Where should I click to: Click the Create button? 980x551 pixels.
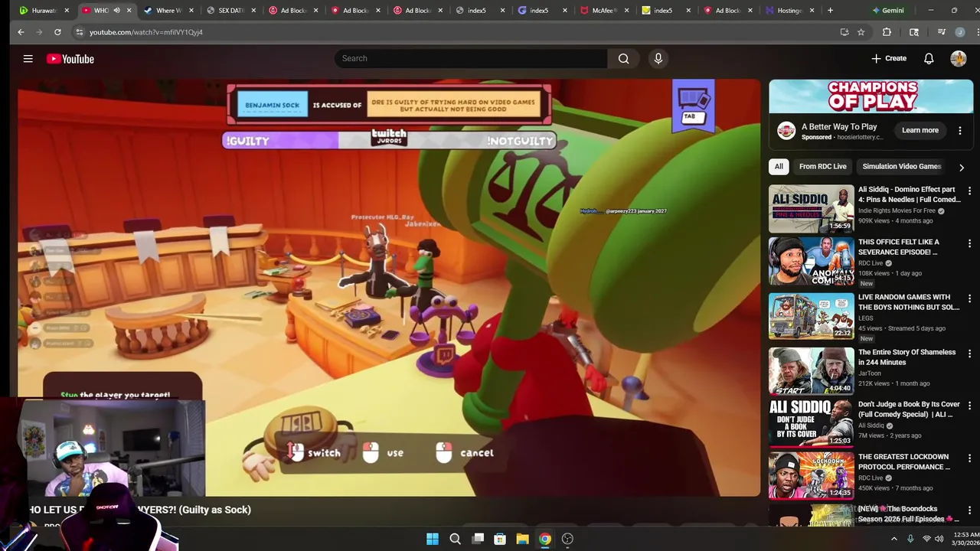[888, 58]
